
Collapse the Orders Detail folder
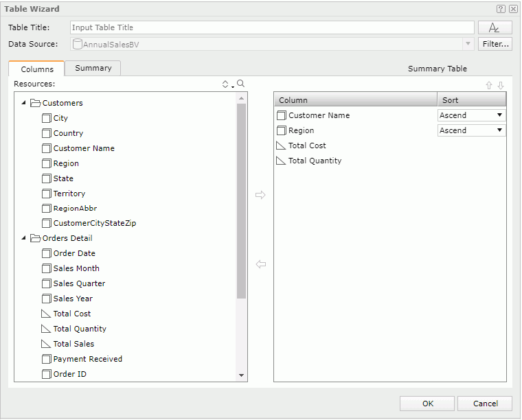[x=24, y=238]
